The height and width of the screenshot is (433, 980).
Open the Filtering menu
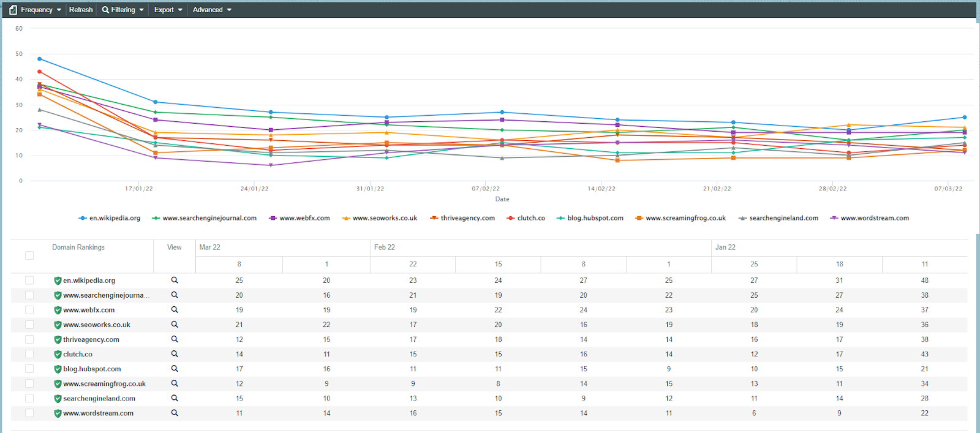(123, 10)
